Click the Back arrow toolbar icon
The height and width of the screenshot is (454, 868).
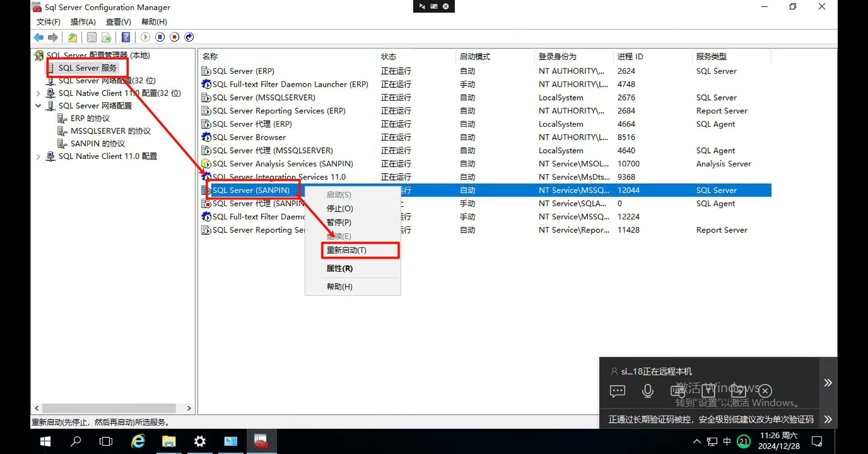point(38,37)
